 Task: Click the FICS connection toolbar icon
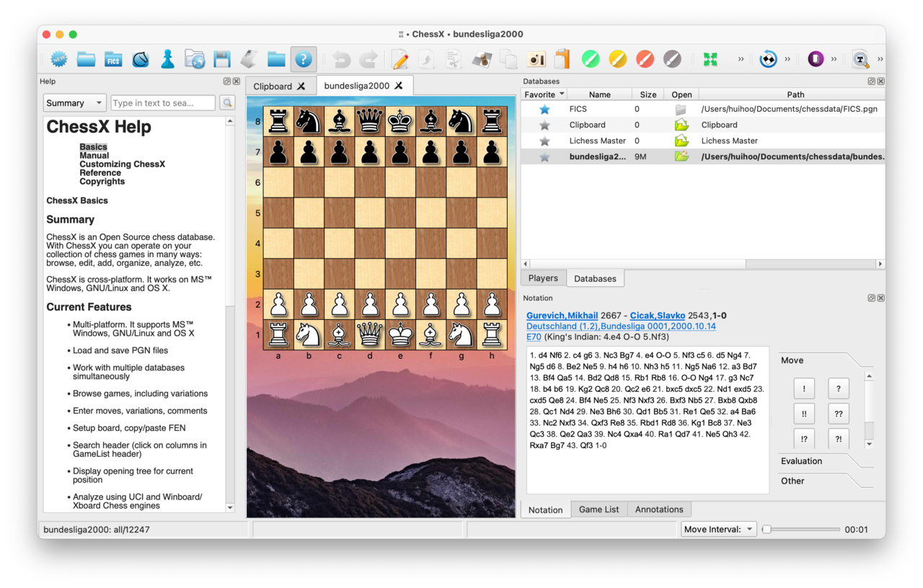(x=112, y=59)
